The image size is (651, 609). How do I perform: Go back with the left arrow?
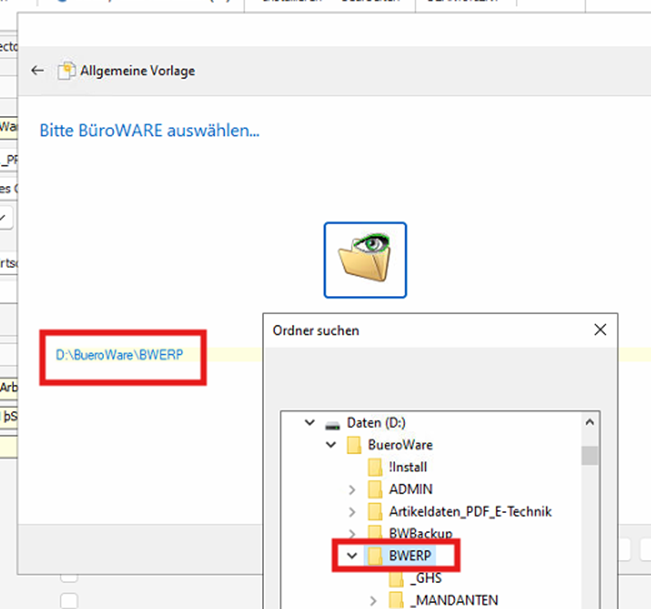coord(37,71)
